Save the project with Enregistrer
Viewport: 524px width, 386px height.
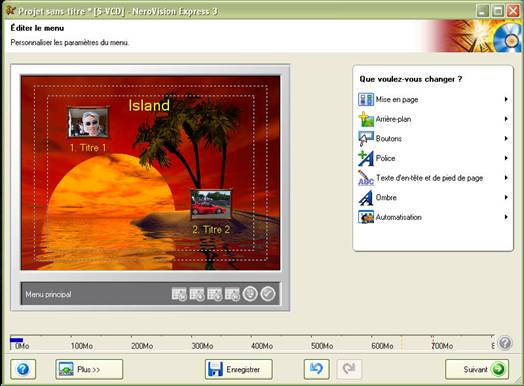point(239,369)
